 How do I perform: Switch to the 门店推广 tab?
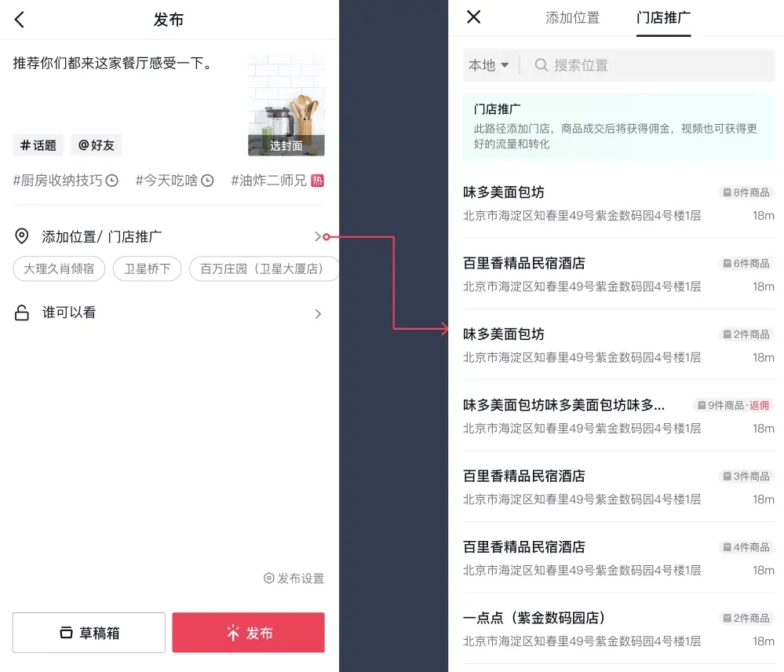coord(663,18)
